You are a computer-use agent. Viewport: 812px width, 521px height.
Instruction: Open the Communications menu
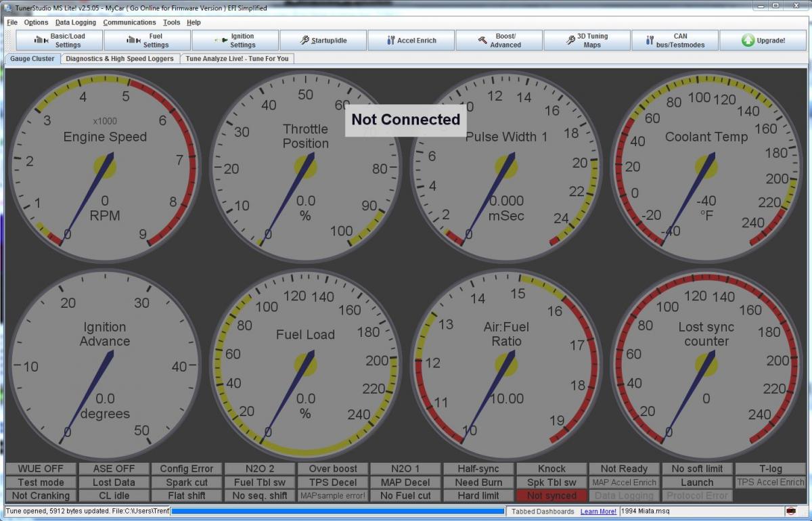[129, 22]
